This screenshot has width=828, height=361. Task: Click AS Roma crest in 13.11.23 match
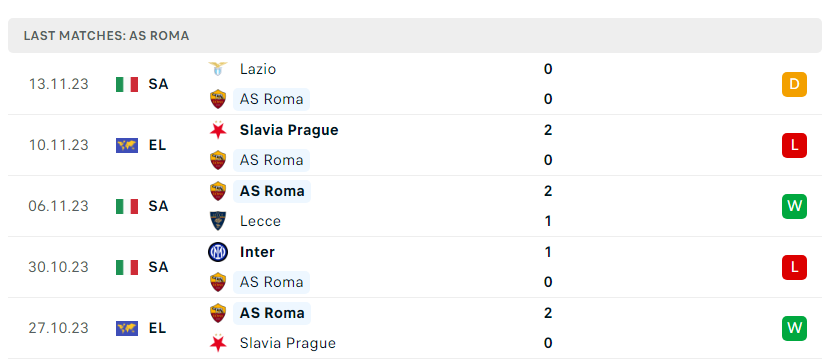[218, 99]
